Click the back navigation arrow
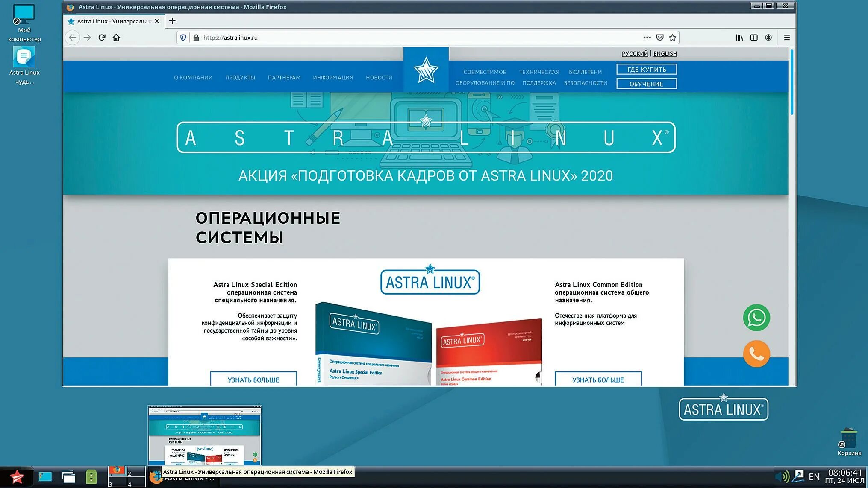 coord(72,38)
